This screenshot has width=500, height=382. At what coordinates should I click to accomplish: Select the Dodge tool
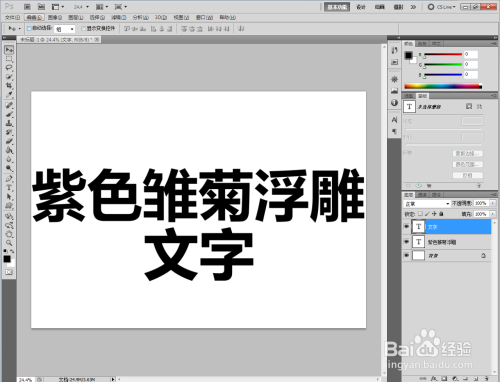click(9, 168)
